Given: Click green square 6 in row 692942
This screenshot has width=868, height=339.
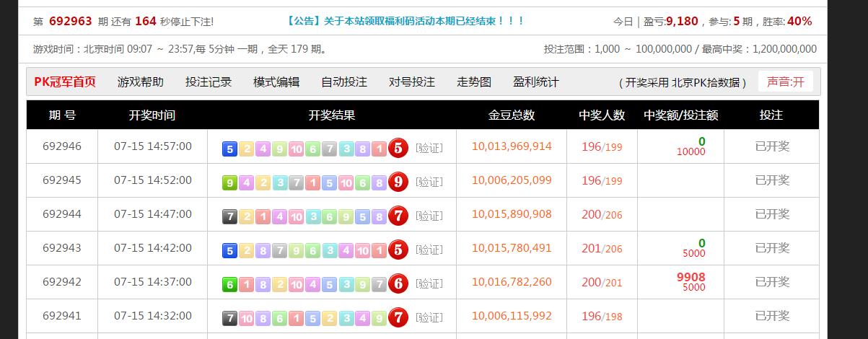Looking at the screenshot, I should (229, 284).
